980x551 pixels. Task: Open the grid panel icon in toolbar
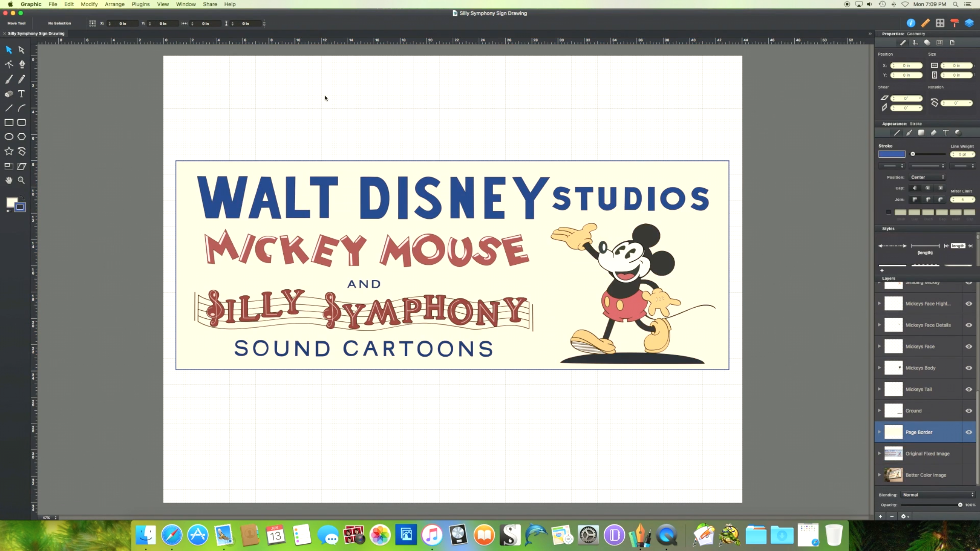tap(940, 23)
